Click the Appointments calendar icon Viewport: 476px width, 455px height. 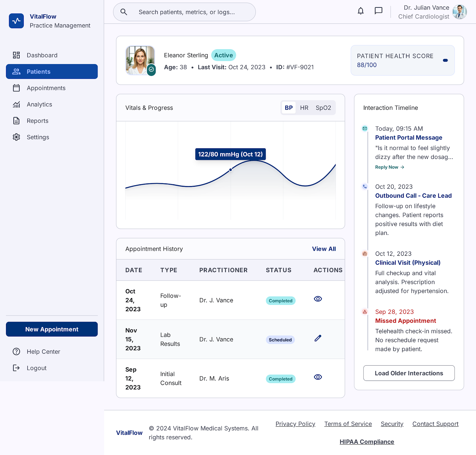coord(16,88)
